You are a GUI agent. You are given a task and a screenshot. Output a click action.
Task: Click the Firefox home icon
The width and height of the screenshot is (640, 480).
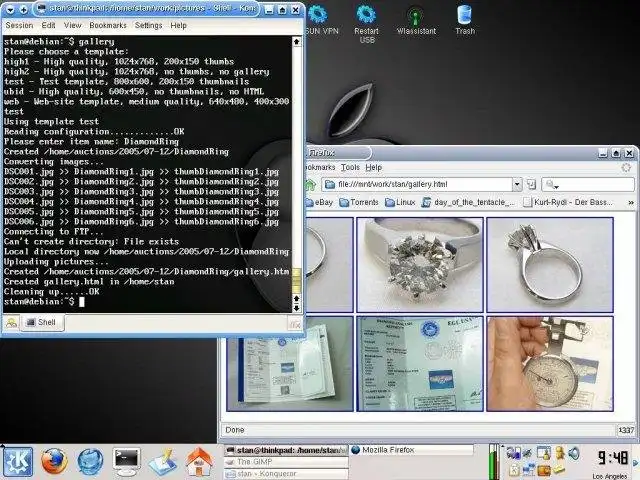pos(311,185)
